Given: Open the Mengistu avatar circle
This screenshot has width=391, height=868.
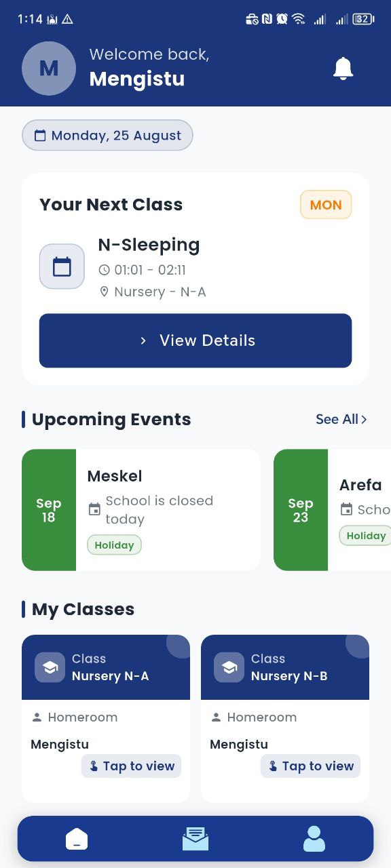Looking at the screenshot, I should click(x=48, y=68).
